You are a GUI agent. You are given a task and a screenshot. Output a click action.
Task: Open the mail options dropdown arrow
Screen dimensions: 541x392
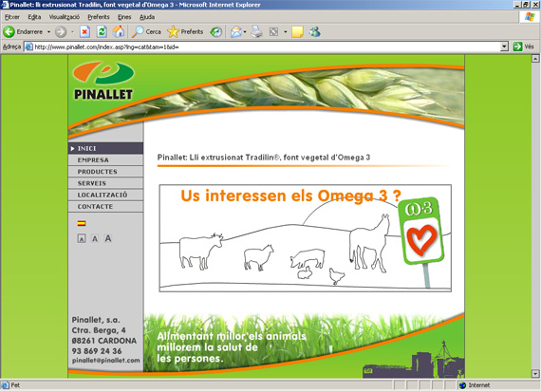point(245,31)
